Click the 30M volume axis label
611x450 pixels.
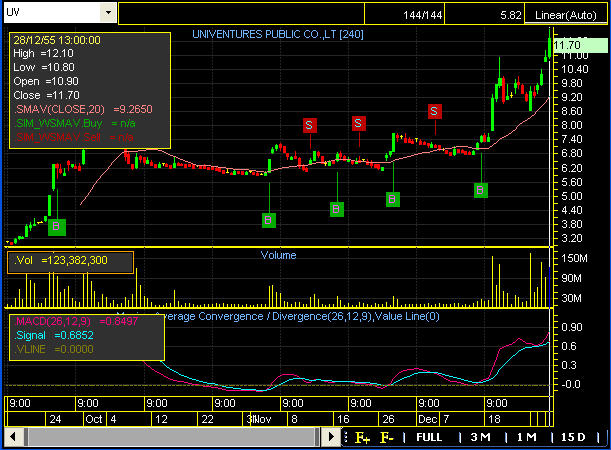pos(572,298)
